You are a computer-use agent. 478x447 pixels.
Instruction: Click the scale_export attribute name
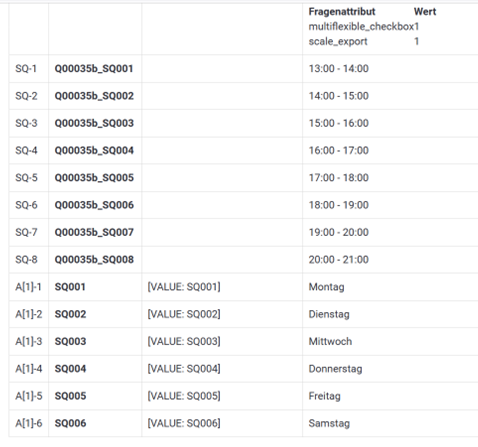pos(338,42)
